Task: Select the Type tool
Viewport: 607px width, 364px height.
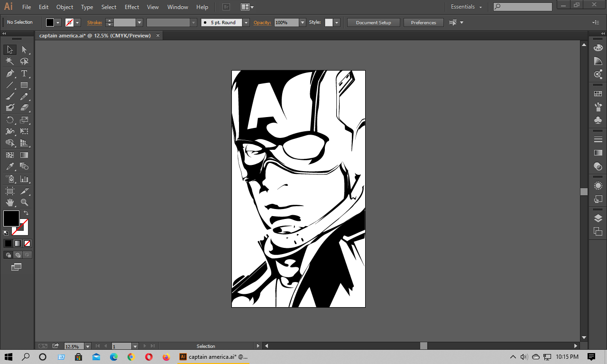Action: point(24,73)
